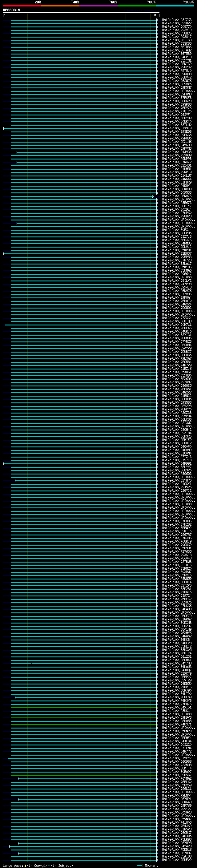Open hit UniRef100_Q6F451

tap(177, 389)
